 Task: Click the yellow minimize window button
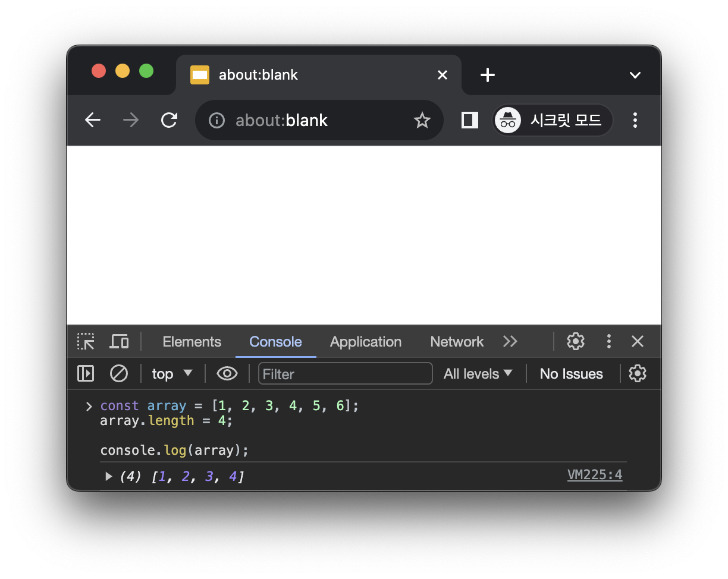123,71
